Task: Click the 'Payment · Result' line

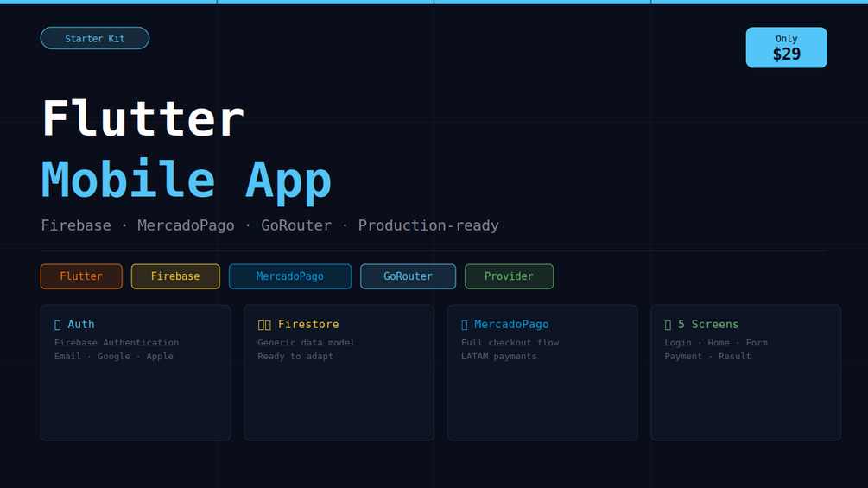Action: [707, 357]
